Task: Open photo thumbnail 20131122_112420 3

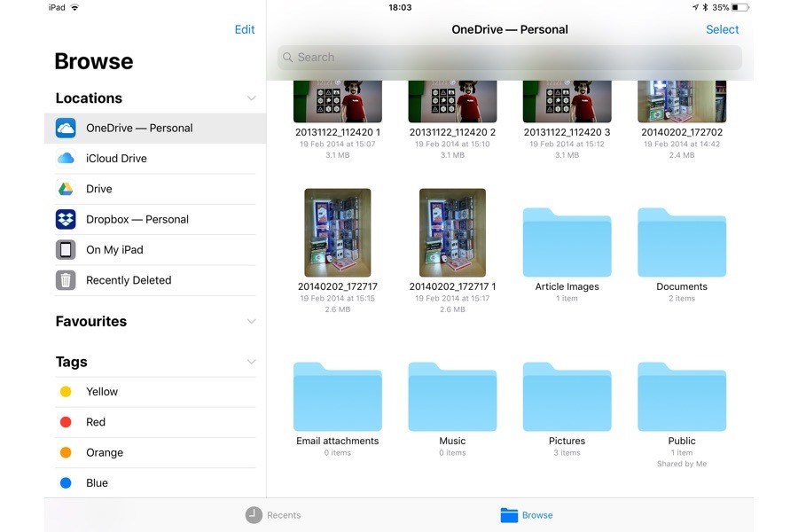Action: (x=567, y=101)
